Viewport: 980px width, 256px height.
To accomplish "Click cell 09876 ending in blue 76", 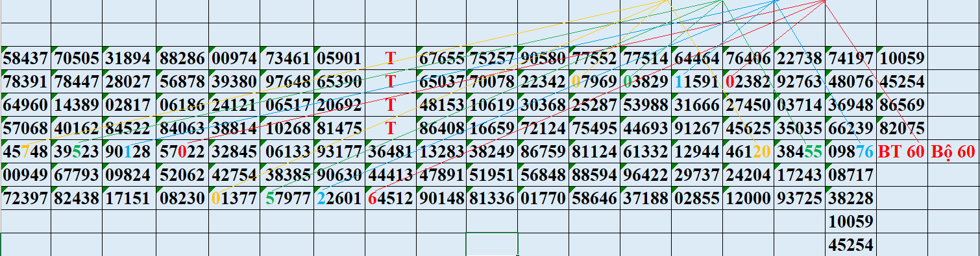I will click(x=851, y=152).
